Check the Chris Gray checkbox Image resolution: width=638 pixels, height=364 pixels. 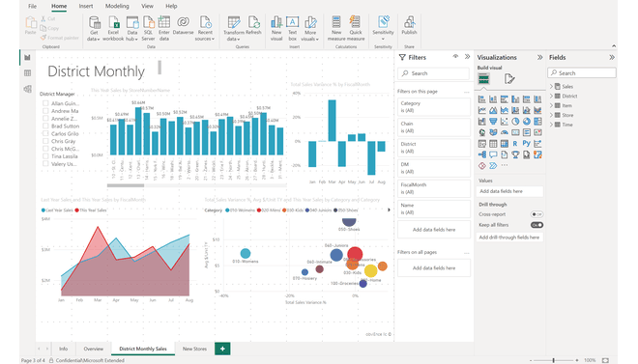[x=45, y=141]
